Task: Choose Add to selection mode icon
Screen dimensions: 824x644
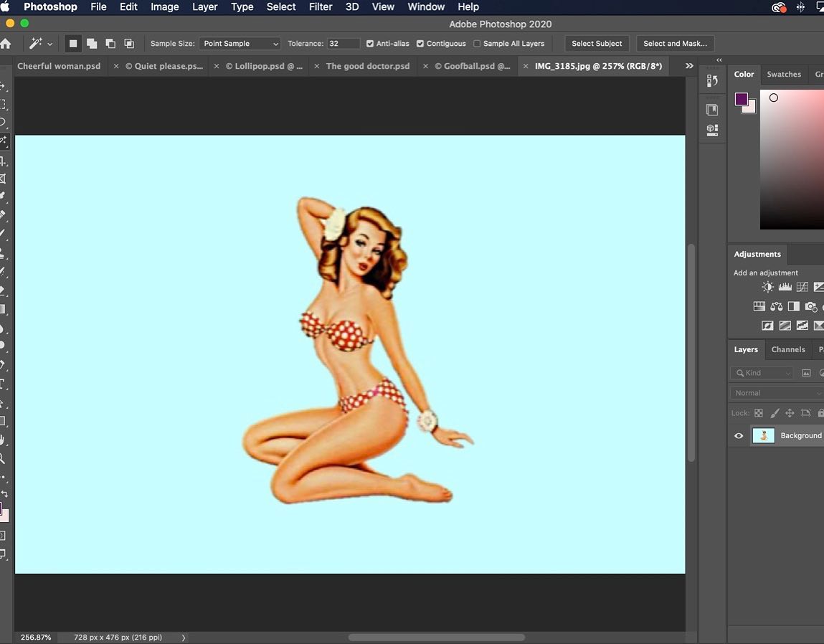Action: pos(92,44)
